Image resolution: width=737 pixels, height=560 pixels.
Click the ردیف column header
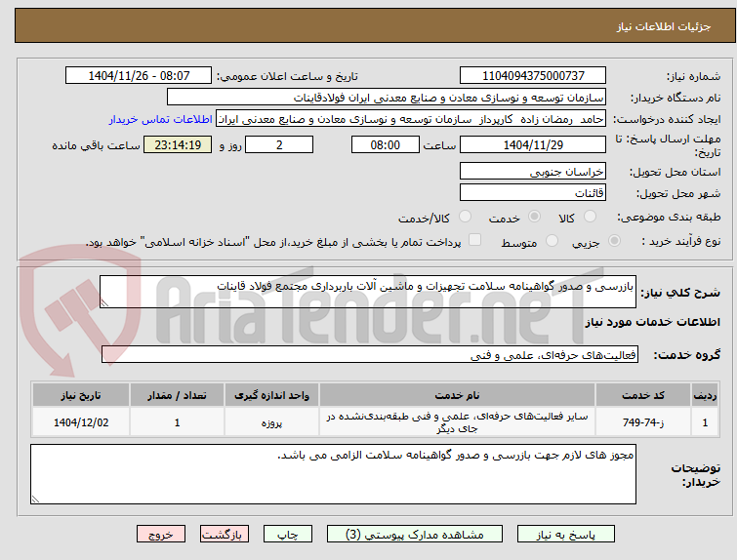705,395
